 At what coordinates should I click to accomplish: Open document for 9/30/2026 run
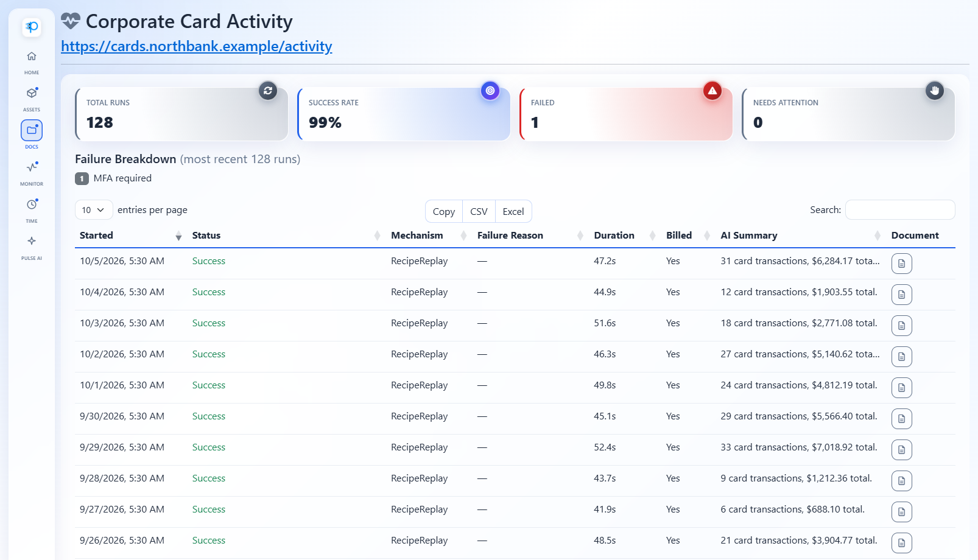coord(902,419)
